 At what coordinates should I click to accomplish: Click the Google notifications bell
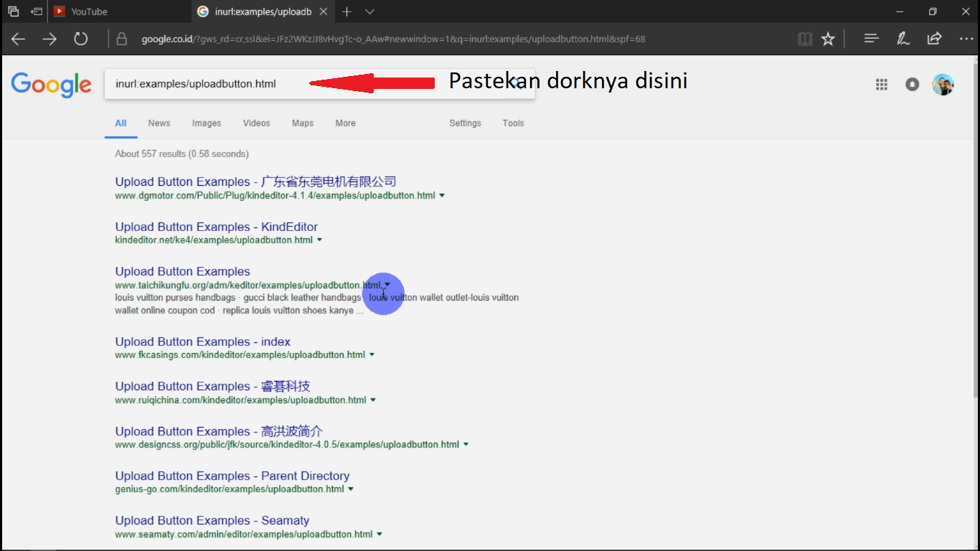coord(911,84)
